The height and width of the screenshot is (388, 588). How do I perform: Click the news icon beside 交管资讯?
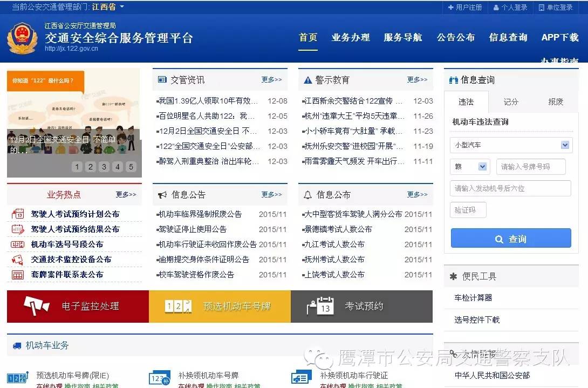tap(161, 79)
